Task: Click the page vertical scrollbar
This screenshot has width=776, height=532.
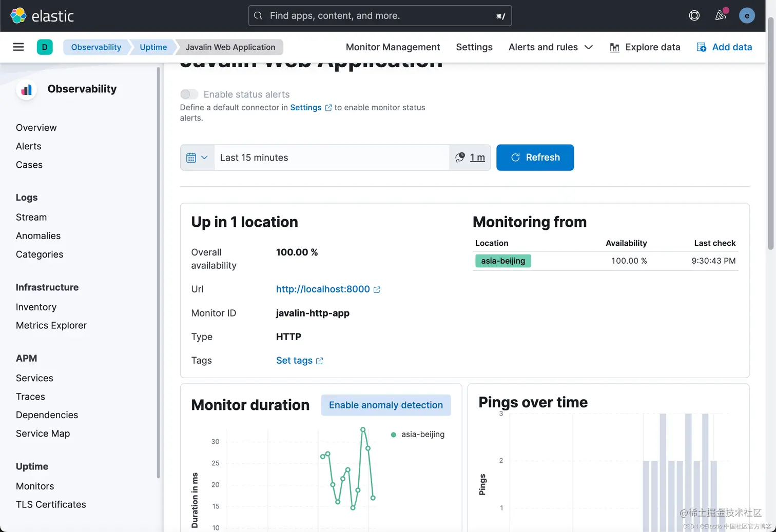Action: [770, 133]
